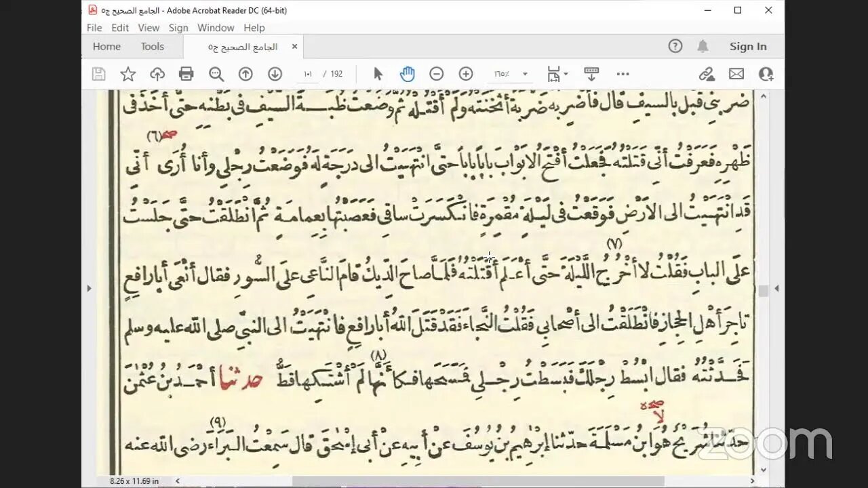
Task: Share with others via the person icon
Action: pyautogui.click(x=766, y=74)
